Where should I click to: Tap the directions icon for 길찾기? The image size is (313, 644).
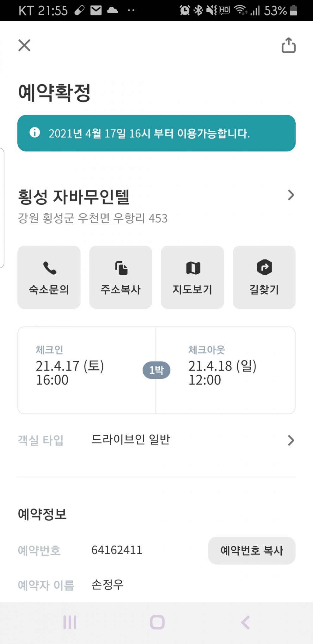pos(264,267)
